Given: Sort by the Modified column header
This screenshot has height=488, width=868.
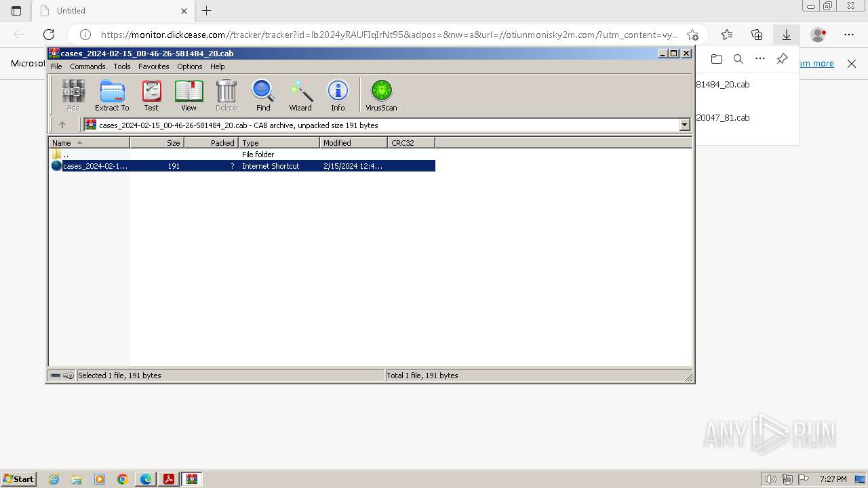Looking at the screenshot, I should pyautogui.click(x=353, y=142).
